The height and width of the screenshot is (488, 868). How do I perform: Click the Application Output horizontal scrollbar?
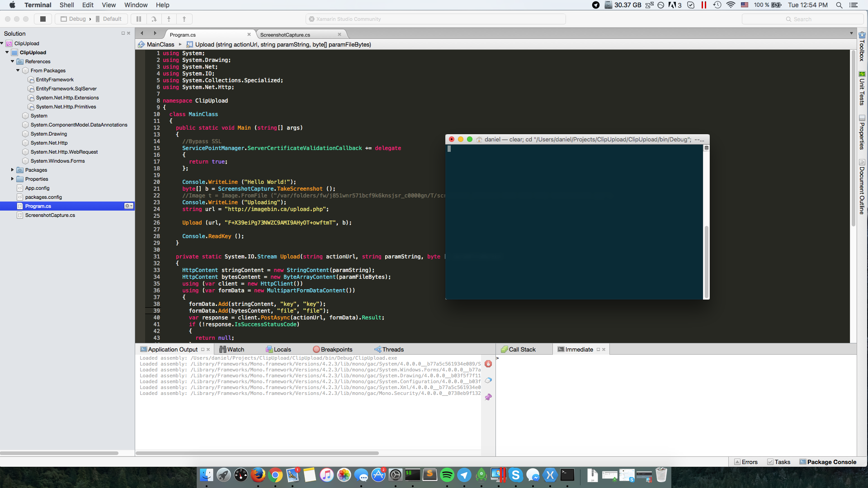coord(257,453)
